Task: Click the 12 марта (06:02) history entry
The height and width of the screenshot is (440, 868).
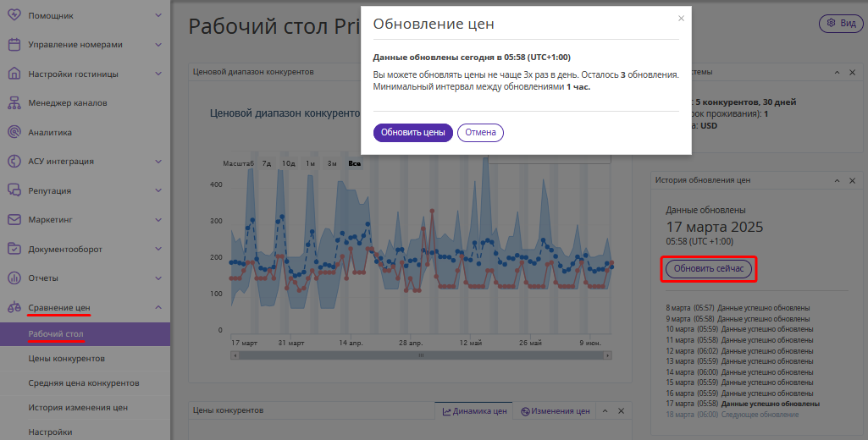Action: click(739, 351)
